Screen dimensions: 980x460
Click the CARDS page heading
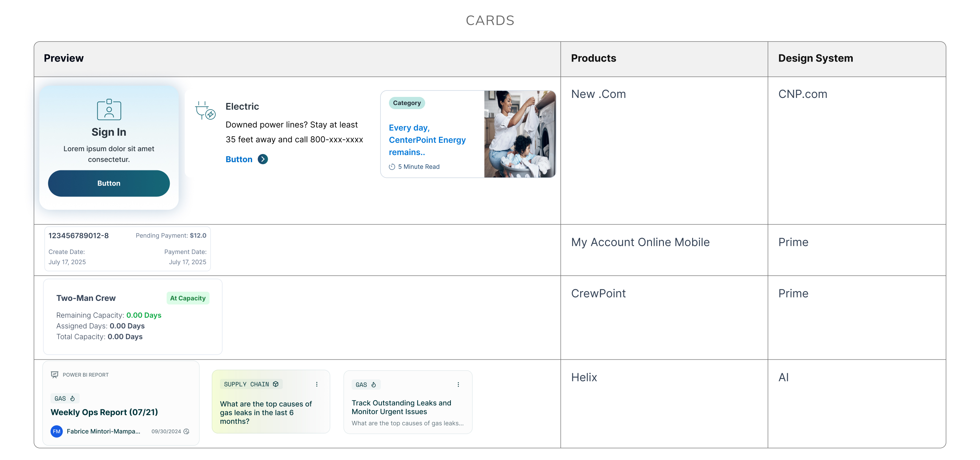[x=490, y=20]
